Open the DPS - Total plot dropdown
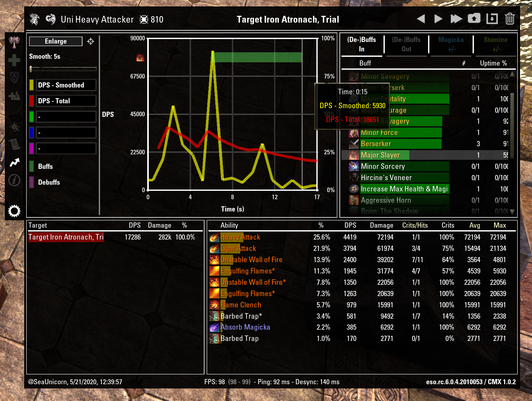Image resolution: width=532 pixels, height=401 pixels. click(x=66, y=101)
